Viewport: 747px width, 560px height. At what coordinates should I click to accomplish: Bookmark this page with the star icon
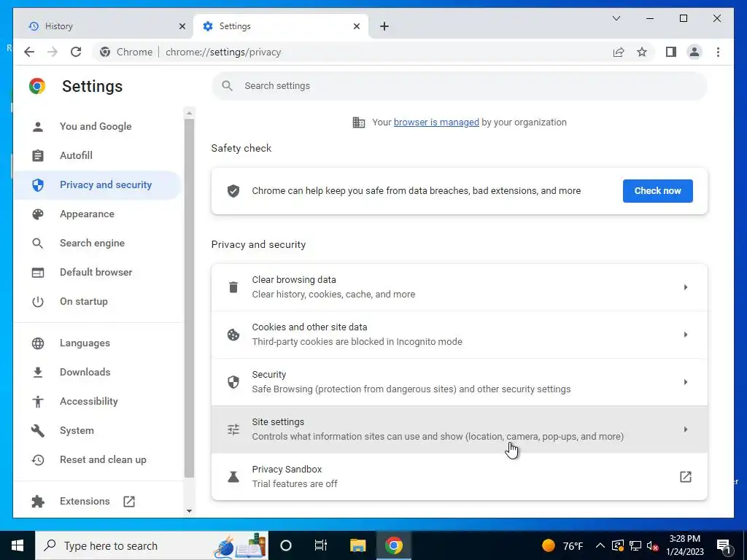click(642, 52)
